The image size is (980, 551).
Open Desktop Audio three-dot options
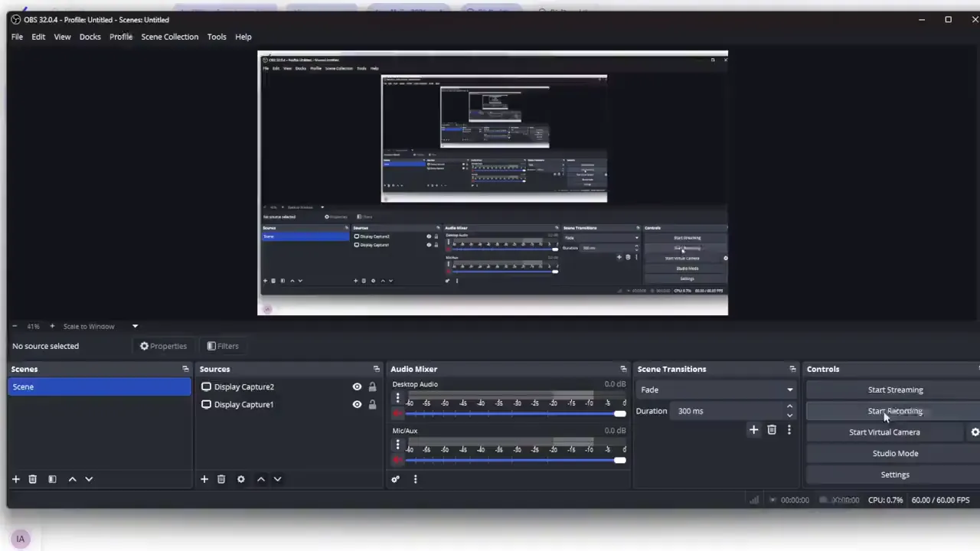point(397,398)
